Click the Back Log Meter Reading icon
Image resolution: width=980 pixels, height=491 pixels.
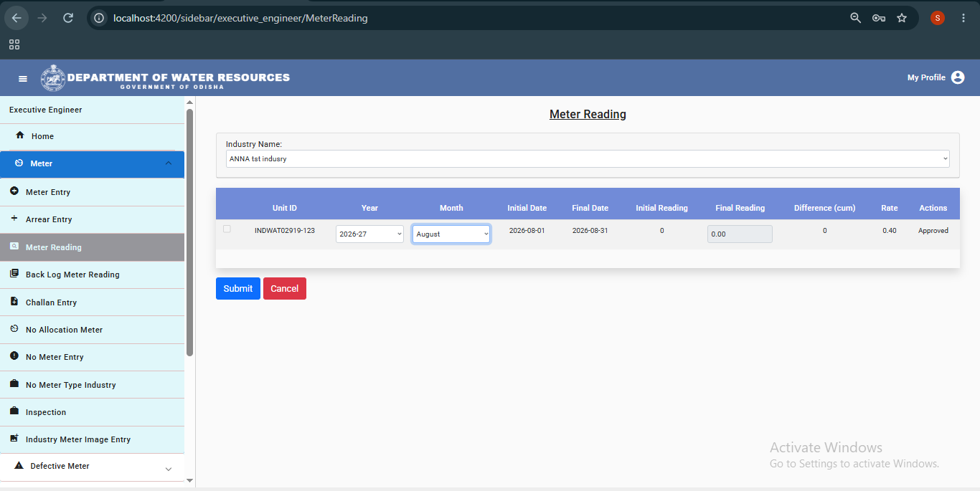click(x=14, y=274)
